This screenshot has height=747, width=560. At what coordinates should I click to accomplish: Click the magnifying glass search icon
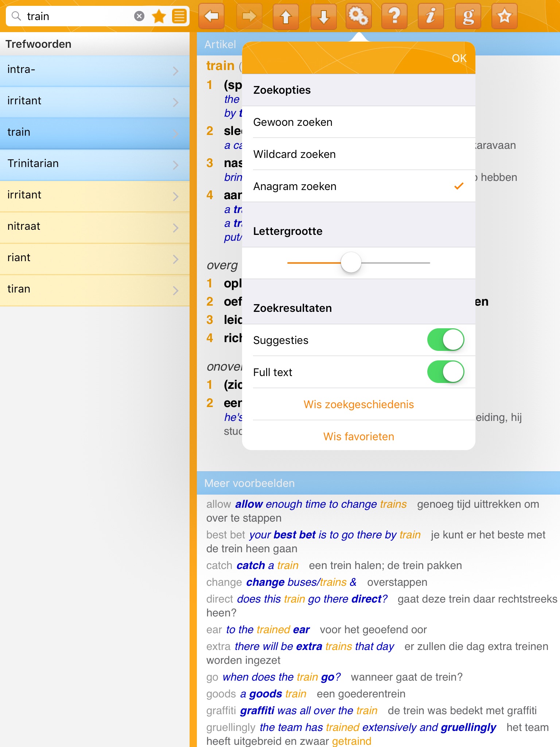16,16
